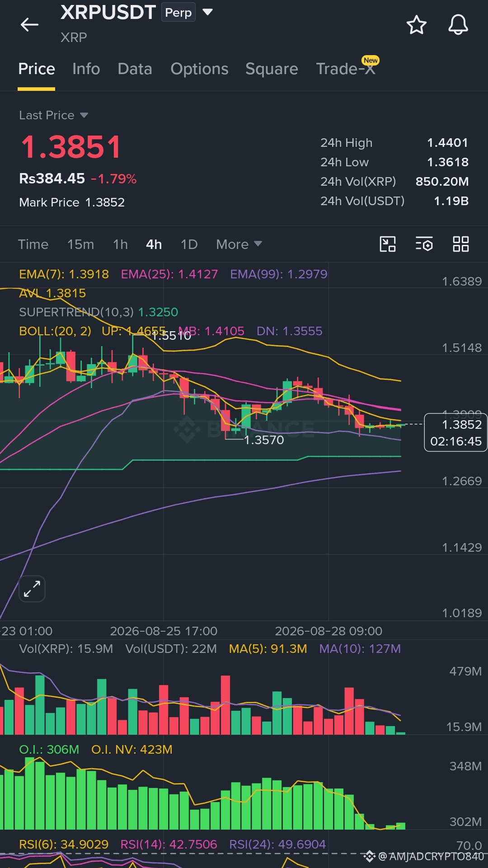The image size is (488, 868).
Task: Open the XRPUSDT Perp pair selector dropdown
Action: 207,12
